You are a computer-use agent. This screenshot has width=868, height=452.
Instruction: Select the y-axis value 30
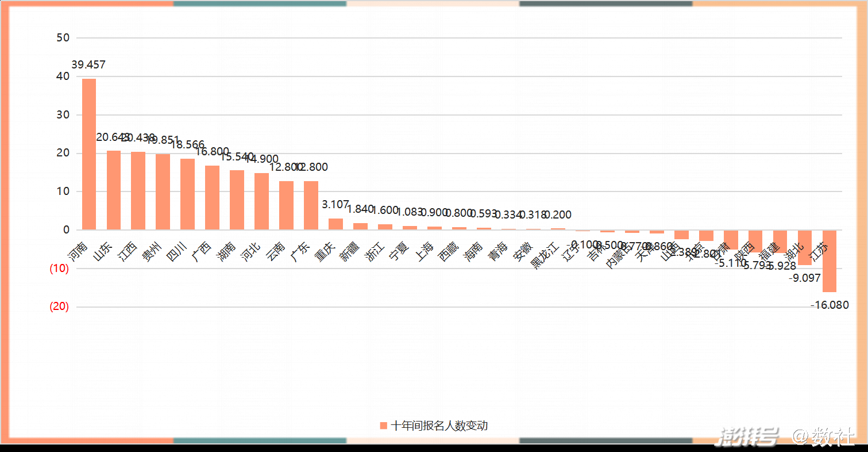63,115
